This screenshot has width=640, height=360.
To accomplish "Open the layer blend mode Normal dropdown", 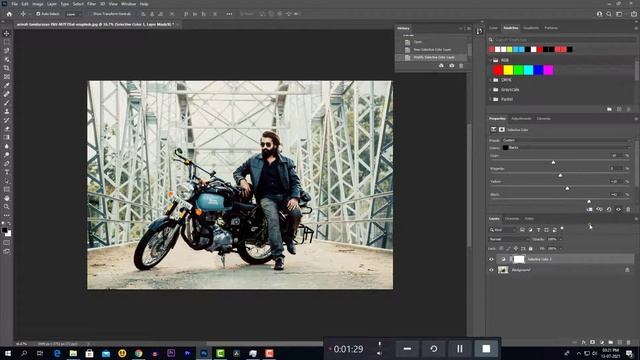I will click(509, 239).
